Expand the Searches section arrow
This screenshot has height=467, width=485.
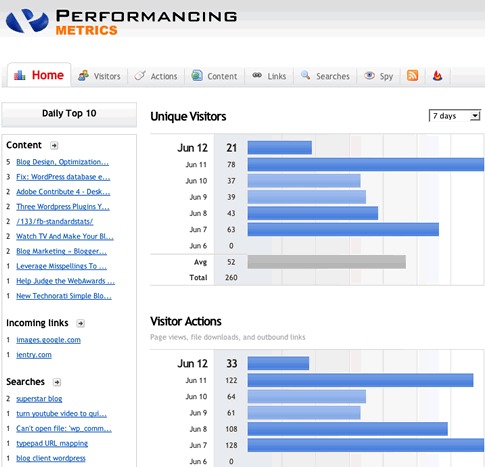pyautogui.click(x=57, y=382)
